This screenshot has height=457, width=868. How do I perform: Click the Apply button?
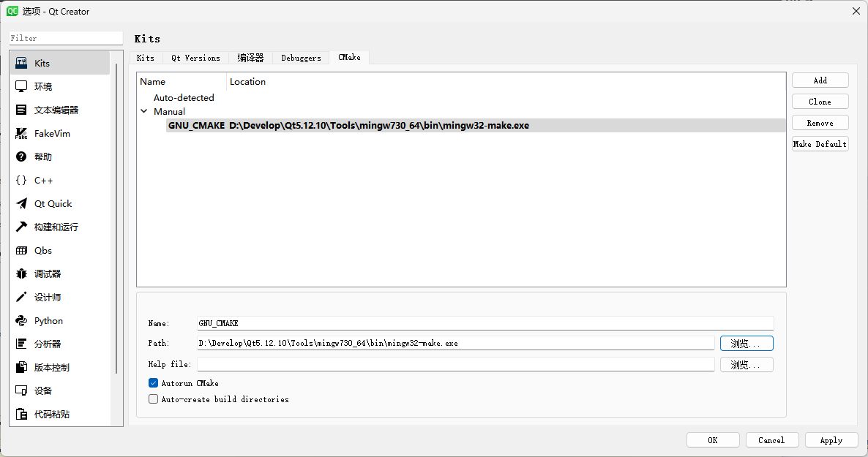831,440
